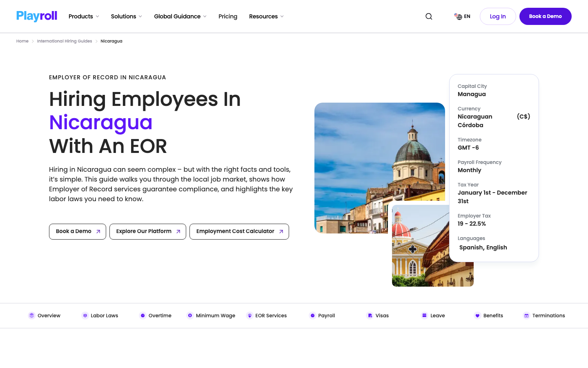Click the outlined Book a Demo button
Viewport: 588px width, 368px height.
(x=78, y=231)
